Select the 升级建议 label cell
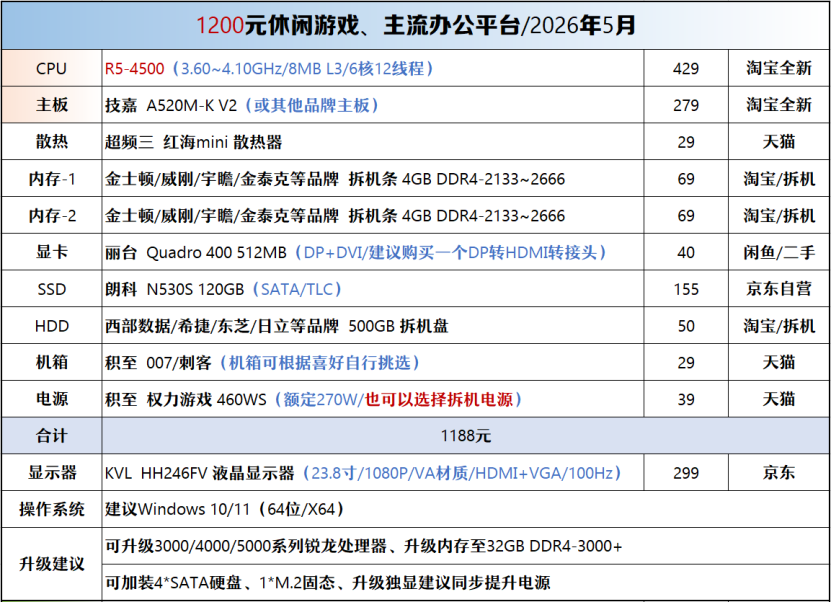The height and width of the screenshot is (602, 831). [x=51, y=564]
